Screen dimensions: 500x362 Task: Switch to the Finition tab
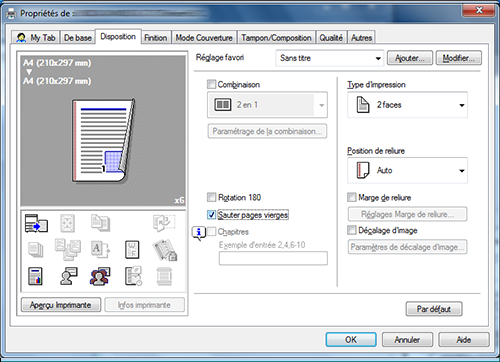pos(156,37)
